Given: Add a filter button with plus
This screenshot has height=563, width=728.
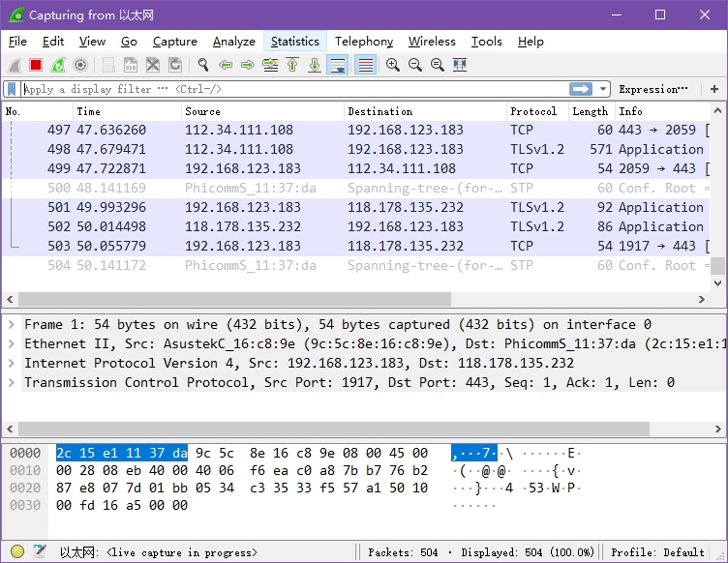Looking at the screenshot, I should tap(714, 89).
